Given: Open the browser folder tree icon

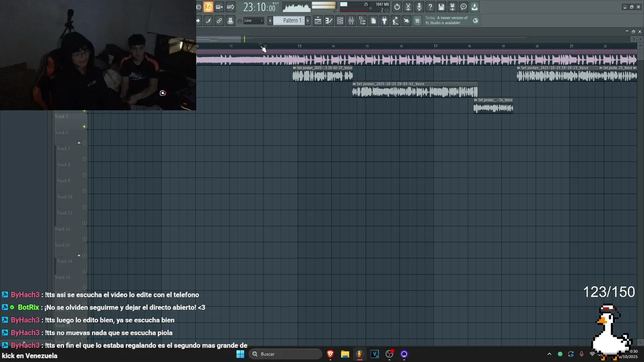Looking at the screenshot, I should (x=362, y=21).
